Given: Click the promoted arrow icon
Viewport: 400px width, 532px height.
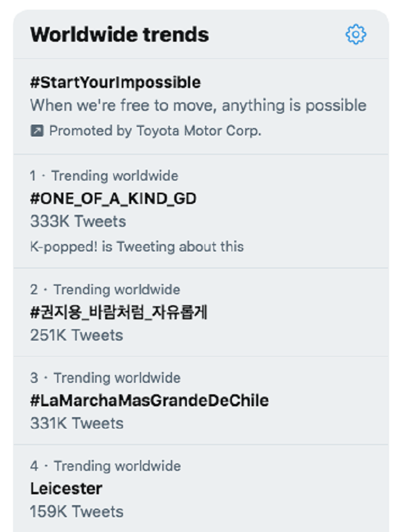Looking at the screenshot, I should 37,131.
